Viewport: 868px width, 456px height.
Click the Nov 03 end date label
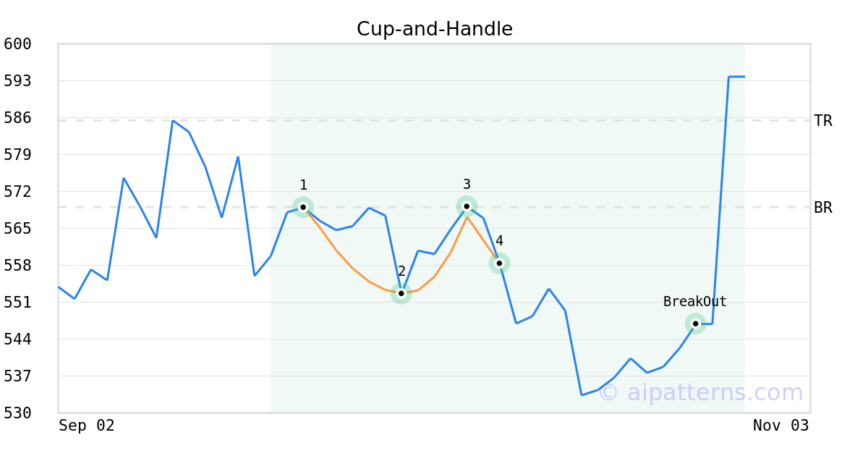pos(780,426)
